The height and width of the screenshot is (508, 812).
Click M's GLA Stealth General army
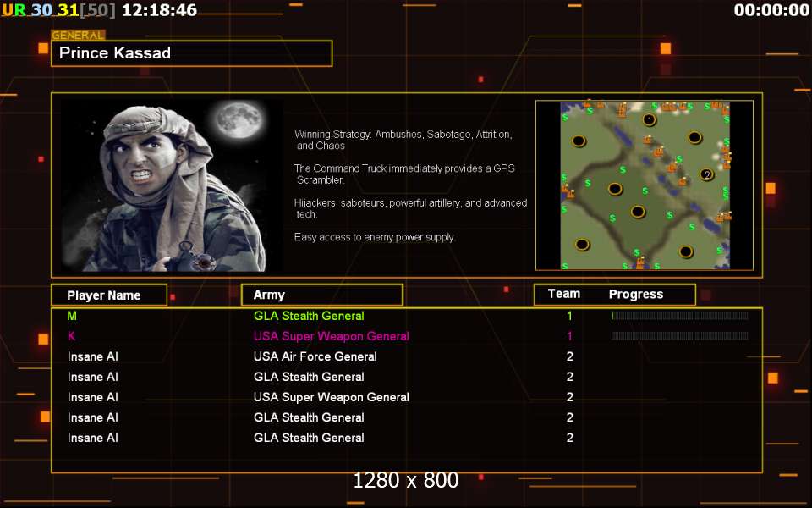[x=309, y=316]
